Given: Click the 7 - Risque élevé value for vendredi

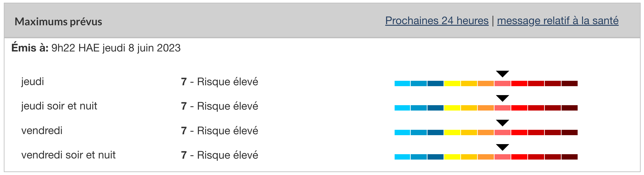Looking at the screenshot, I should tap(219, 131).
